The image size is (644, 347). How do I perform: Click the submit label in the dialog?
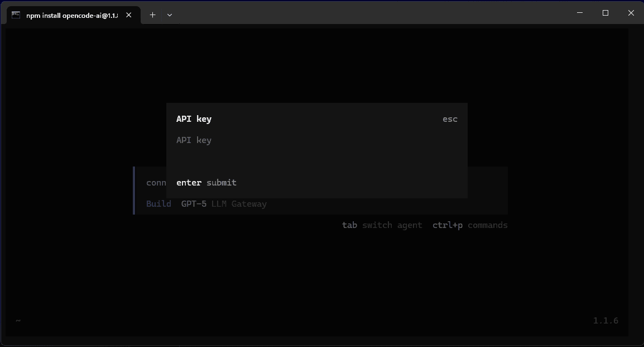222,182
